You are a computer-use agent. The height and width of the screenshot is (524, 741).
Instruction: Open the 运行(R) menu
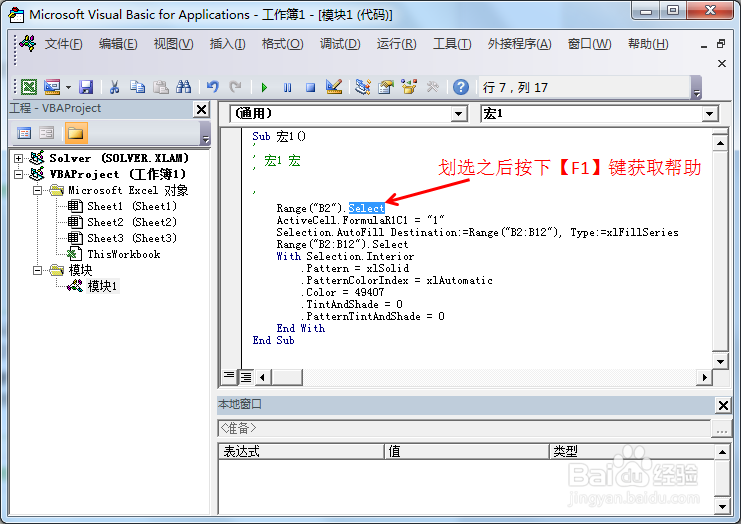[396, 44]
